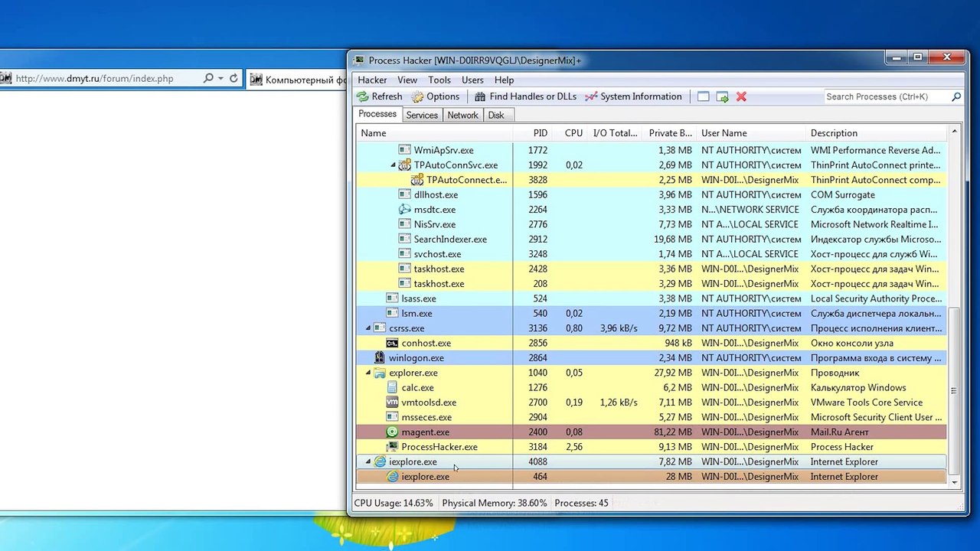Click the vmtoolsd.exe VMware icon
The height and width of the screenshot is (551, 980).
pos(393,403)
